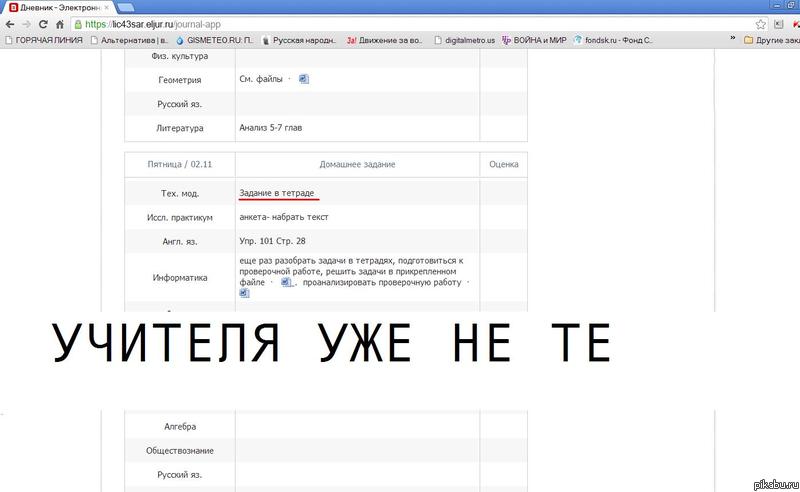Image resolution: width=800 pixels, height=492 pixels.
Task: Click the Физ. культура subject cell
Action: 180,56
